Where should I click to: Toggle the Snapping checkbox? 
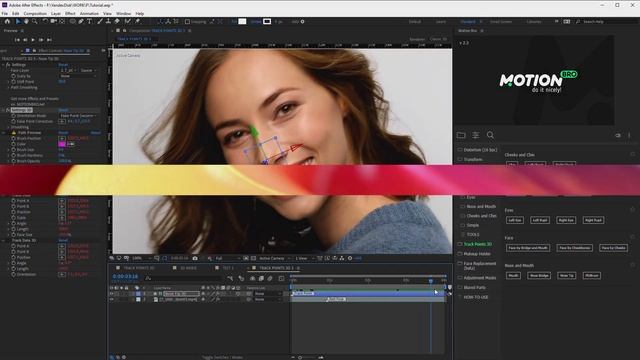(x=187, y=22)
